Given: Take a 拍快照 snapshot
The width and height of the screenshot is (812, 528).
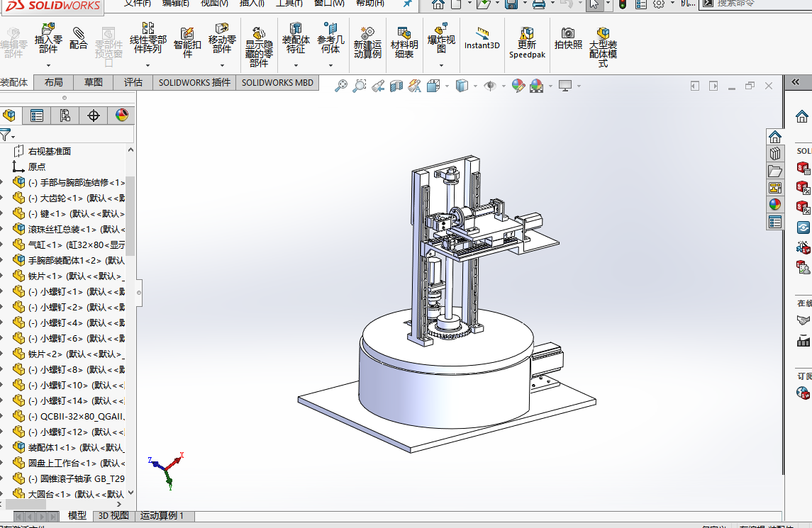Looking at the screenshot, I should coord(568,39).
